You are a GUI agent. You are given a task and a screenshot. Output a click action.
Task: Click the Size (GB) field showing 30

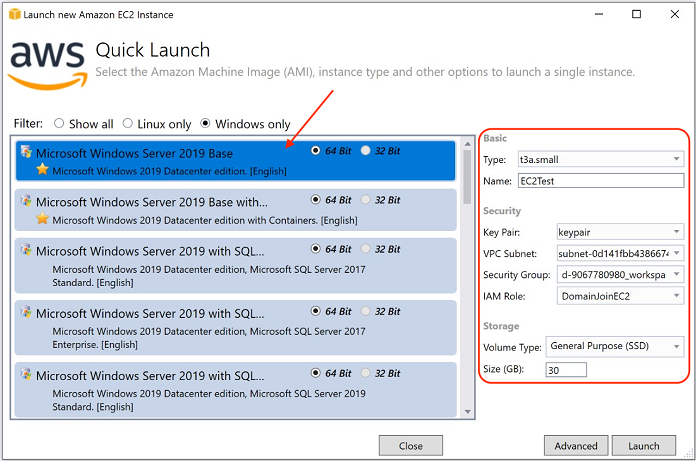(x=566, y=370)
